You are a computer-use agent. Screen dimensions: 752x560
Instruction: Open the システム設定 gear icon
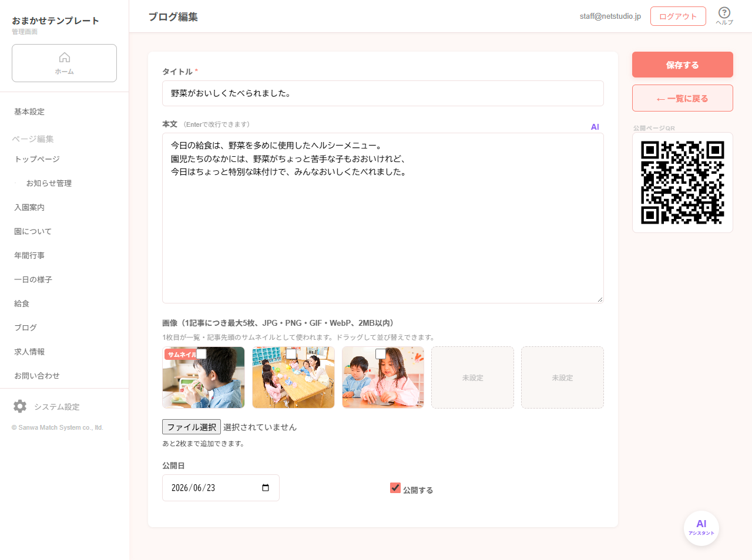click(20, 406)
